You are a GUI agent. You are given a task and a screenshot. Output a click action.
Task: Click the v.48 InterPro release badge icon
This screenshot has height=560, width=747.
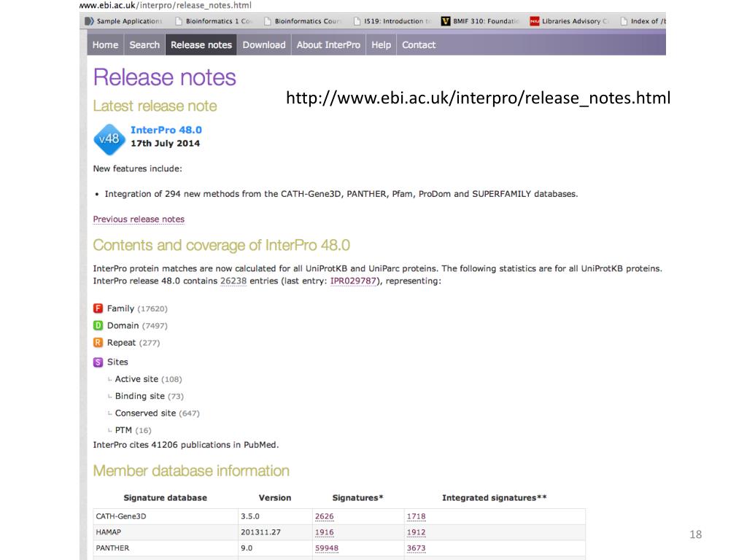pyautogui.click(x=109, y=139)
